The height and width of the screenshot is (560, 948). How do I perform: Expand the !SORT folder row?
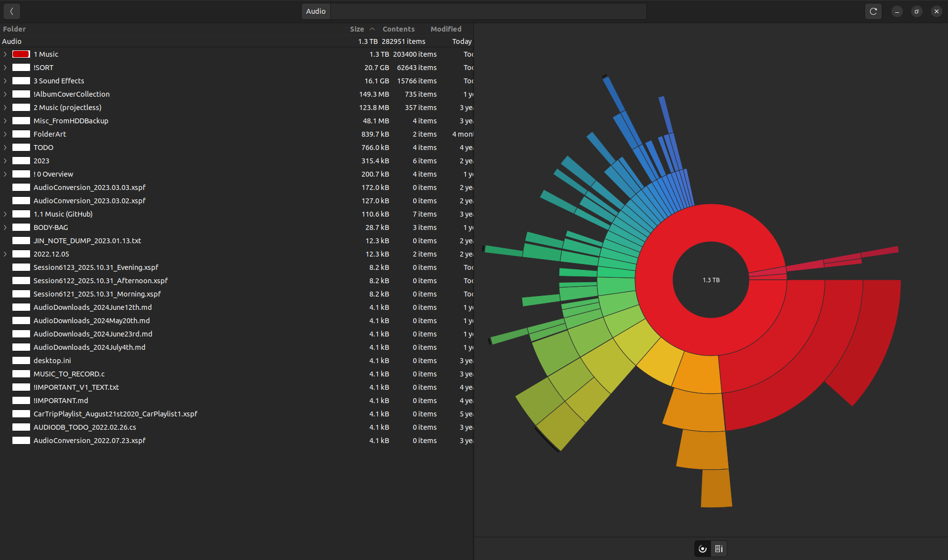click(x=5, y=68)
